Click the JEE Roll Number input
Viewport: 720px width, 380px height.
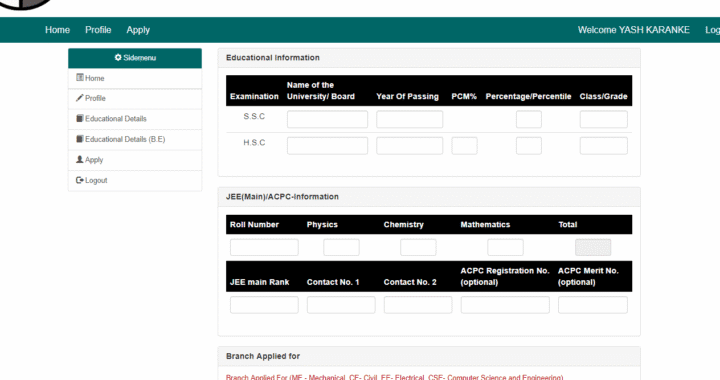point(264,247)
